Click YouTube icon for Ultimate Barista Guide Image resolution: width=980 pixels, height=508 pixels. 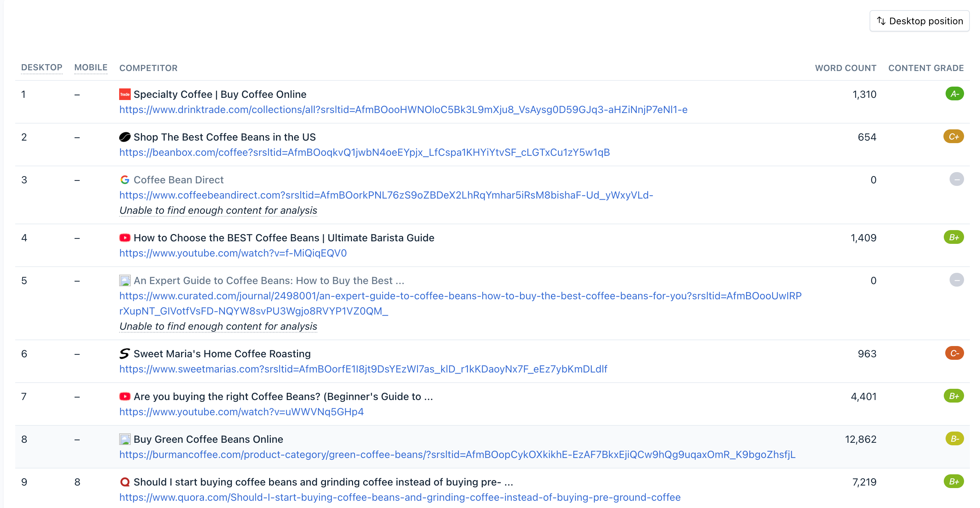pyautogui.click(x=125, y=237)
